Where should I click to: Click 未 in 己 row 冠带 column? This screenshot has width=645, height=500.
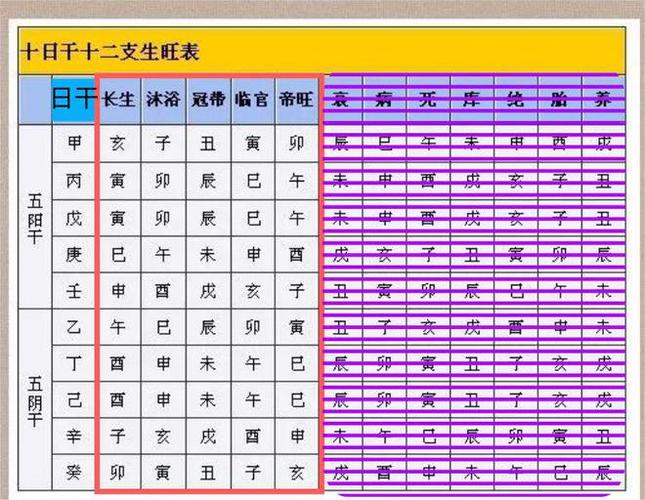[208, 400]
